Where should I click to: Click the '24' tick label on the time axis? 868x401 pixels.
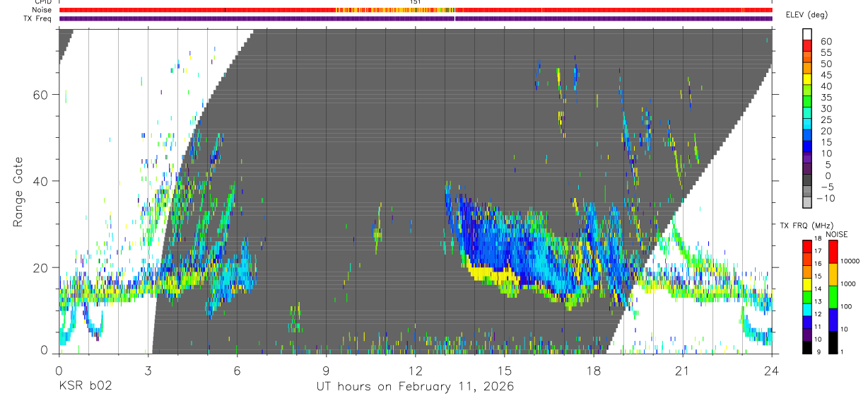coord(772,370)
